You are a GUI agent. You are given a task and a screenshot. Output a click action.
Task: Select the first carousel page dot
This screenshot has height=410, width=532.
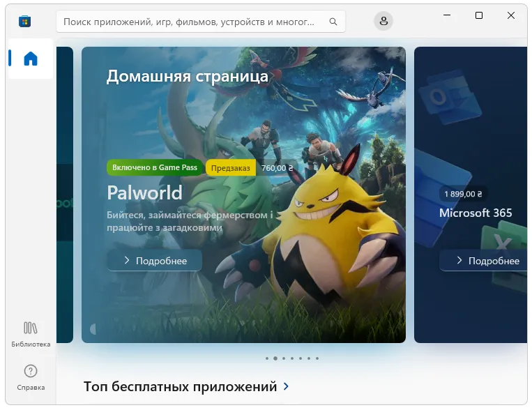click(x=267, y=358)
